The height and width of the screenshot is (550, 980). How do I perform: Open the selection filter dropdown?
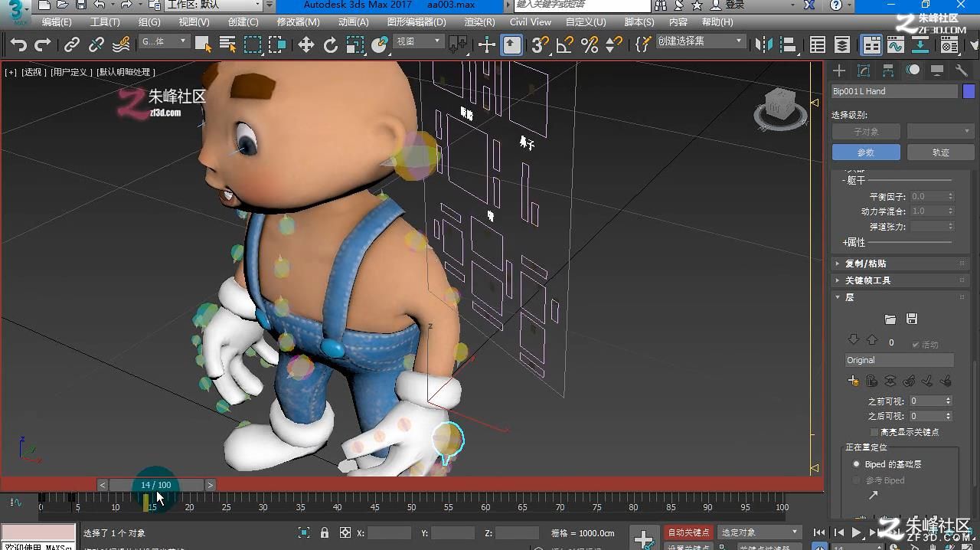[x=163, y=41]
